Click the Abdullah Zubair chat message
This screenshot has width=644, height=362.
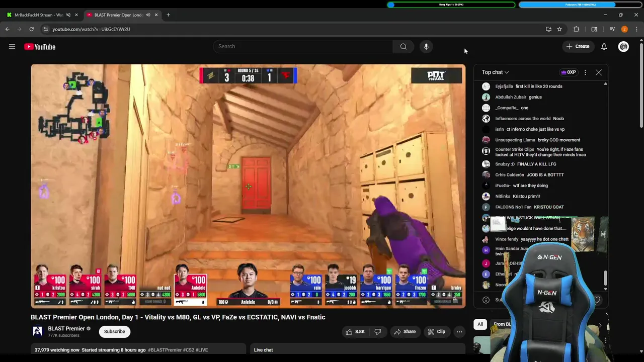pyautogui.click(x=519, y=97)
